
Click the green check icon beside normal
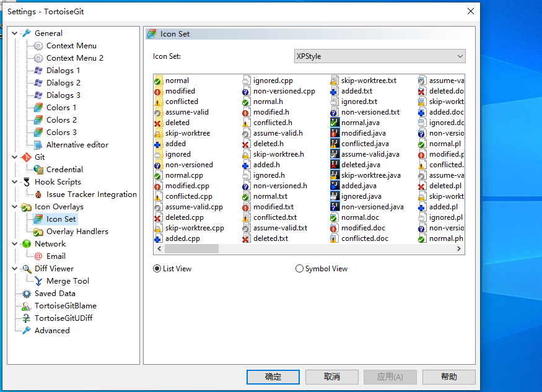(x=158, y=81)
